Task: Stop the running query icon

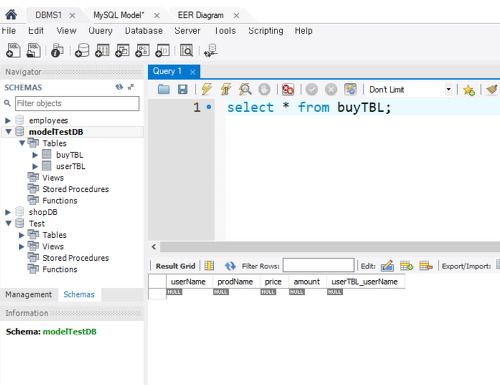Action: [264, 89]
